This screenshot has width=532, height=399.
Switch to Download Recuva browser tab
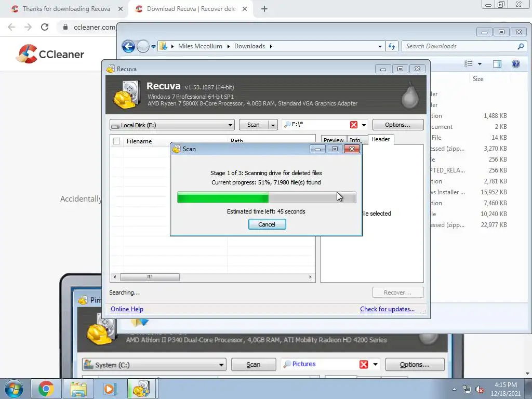pyautogui.click(x=191, y=9)
